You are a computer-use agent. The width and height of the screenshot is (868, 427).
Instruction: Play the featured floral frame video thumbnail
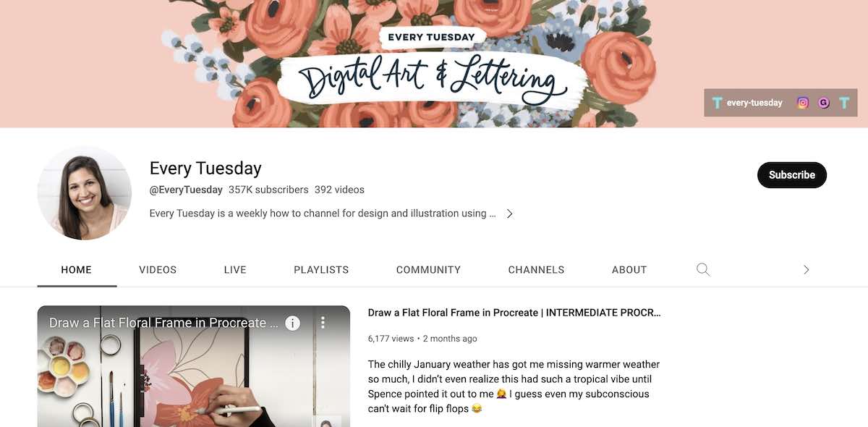tap(194, 366)
